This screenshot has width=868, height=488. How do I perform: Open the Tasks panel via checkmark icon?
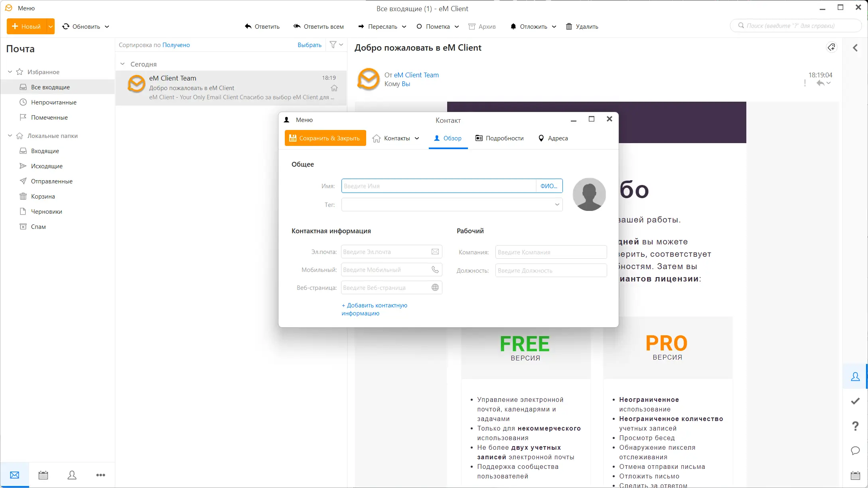[x=855, y=401]
